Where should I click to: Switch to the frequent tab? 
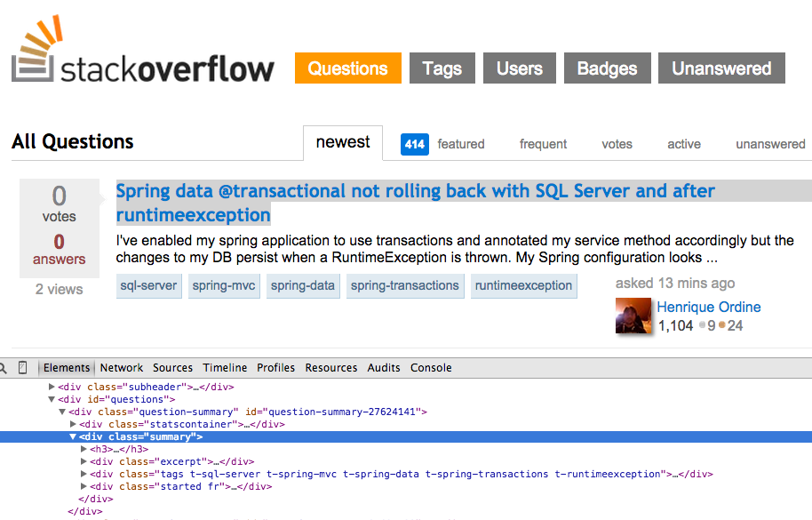(543, 144)
